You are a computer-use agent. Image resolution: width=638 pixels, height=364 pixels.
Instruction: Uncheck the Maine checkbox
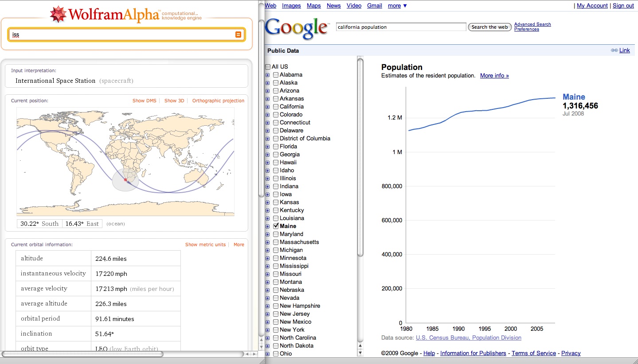pyautogui.click(x=276, y=226)
